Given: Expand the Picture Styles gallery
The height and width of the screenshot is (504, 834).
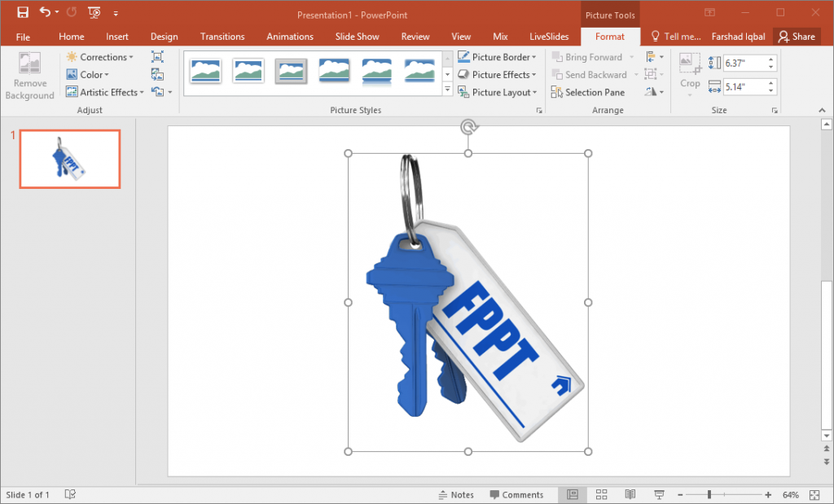Looking at the screenshot, I should pos(446,90).
